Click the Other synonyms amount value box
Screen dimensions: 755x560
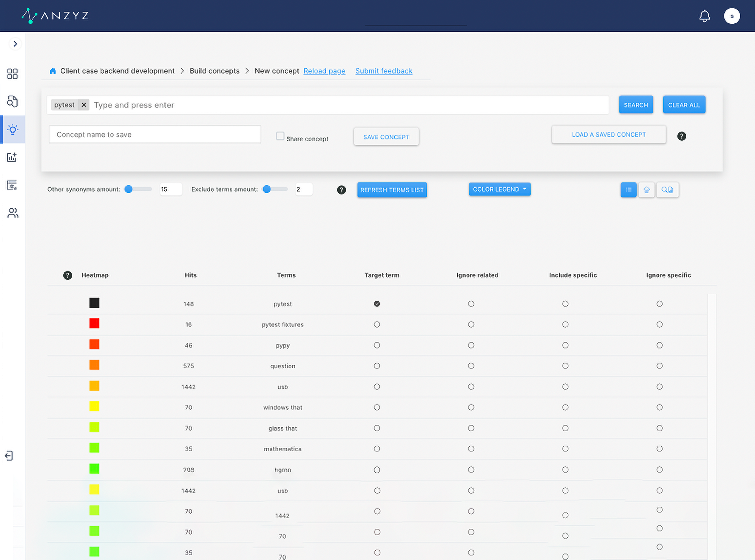click(170, 189)
